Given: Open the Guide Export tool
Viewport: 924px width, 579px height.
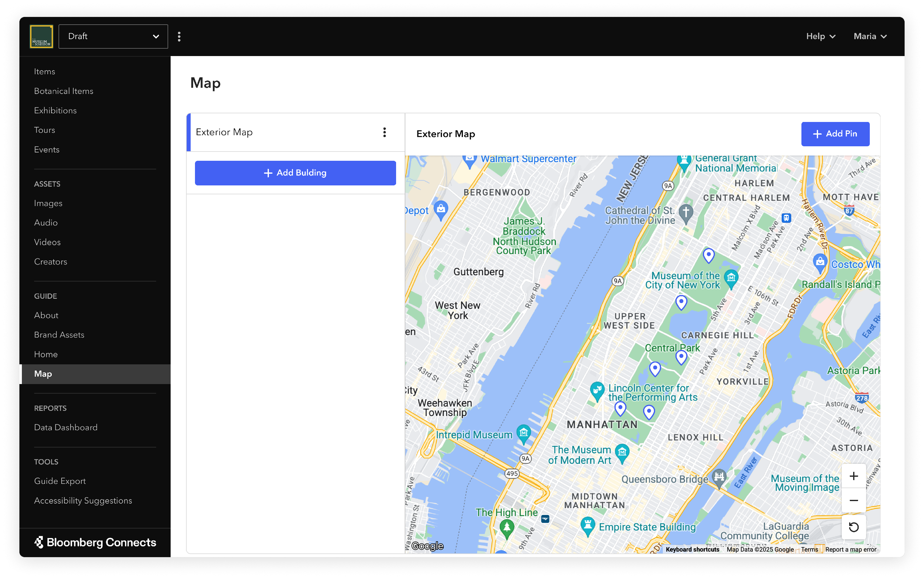Looking at the screenshot, I should pos(60,481).
